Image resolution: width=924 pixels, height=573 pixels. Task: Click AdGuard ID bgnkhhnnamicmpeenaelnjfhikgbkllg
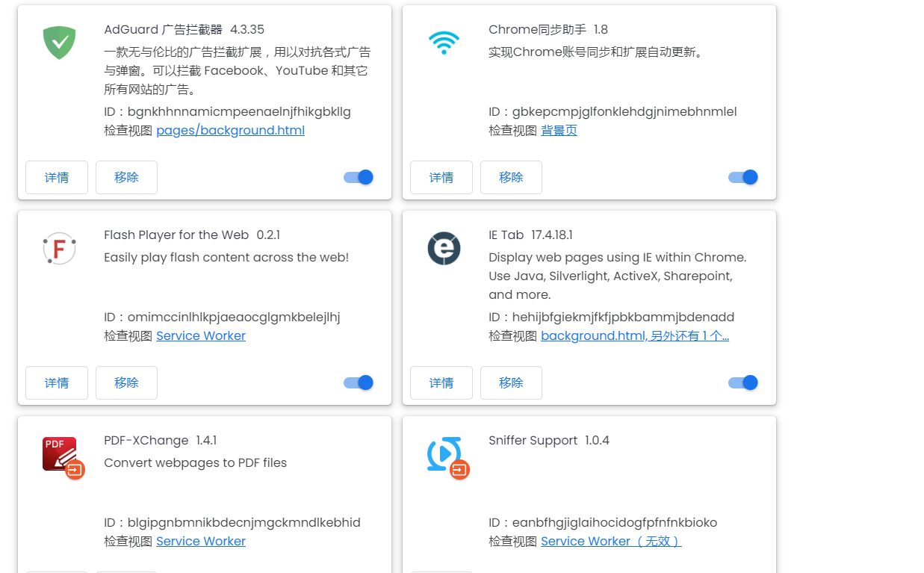click(x=227, y=111)
